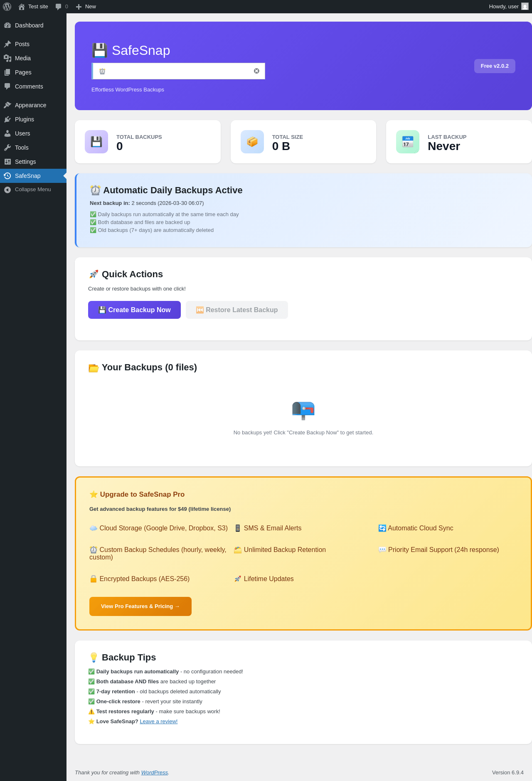Click the Pages icon in sidebar

pyautogui.click(x=7, y=72)
